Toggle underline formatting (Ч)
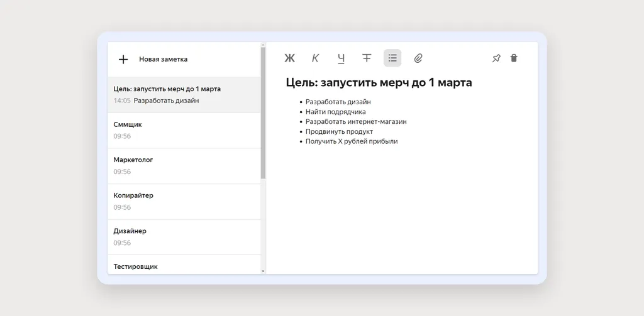This screenshot has height=316, width=644. (341, 58)
